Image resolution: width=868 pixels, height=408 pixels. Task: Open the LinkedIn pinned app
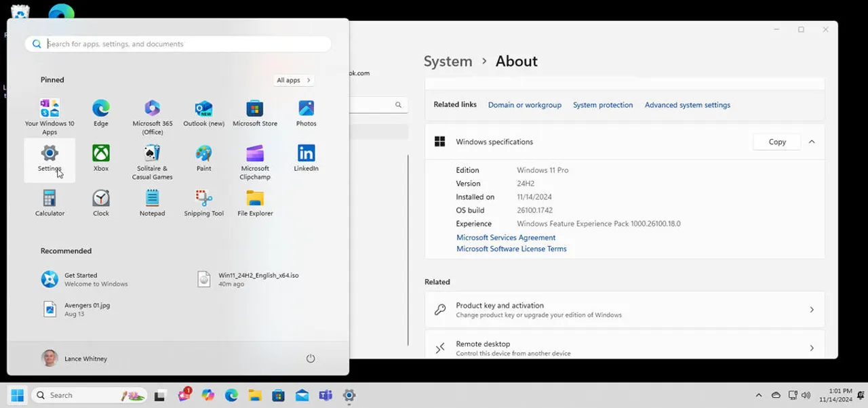[x=306, y=158]
